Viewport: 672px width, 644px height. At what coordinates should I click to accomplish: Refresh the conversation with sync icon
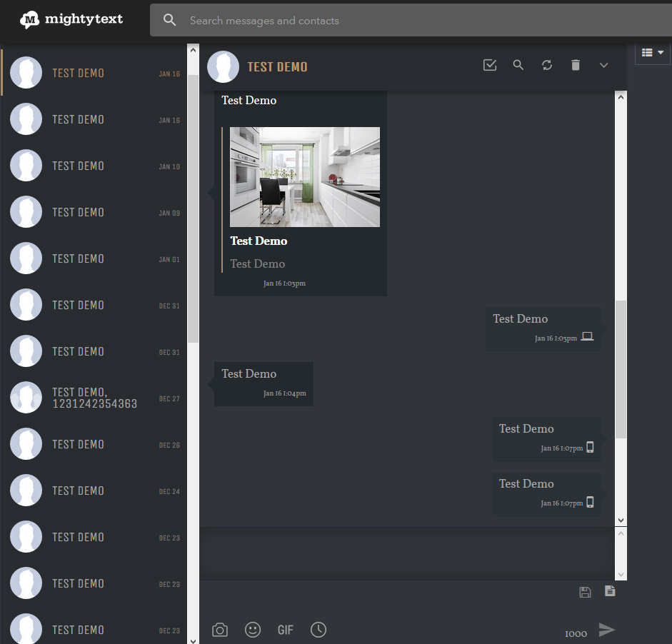tap(547, 65)
